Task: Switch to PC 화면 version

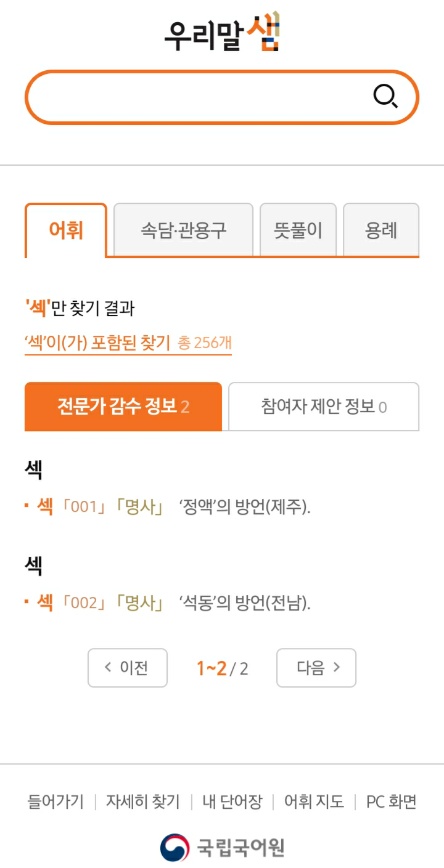Action: tap(391, 801)
